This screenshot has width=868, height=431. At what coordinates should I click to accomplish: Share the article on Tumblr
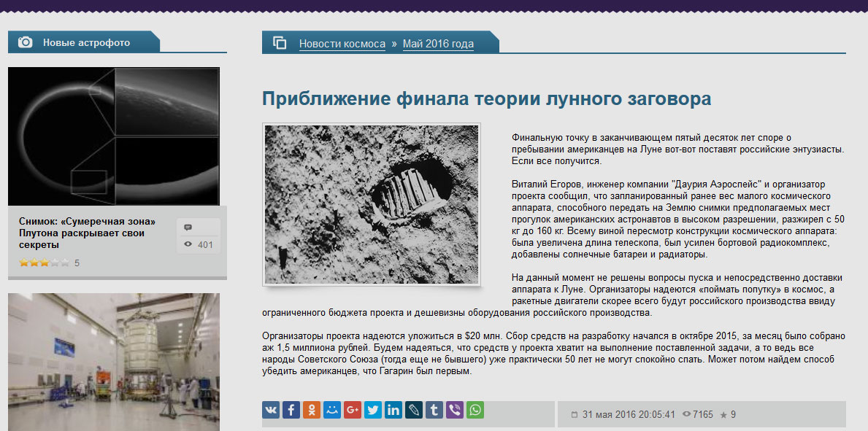point(434,410)
